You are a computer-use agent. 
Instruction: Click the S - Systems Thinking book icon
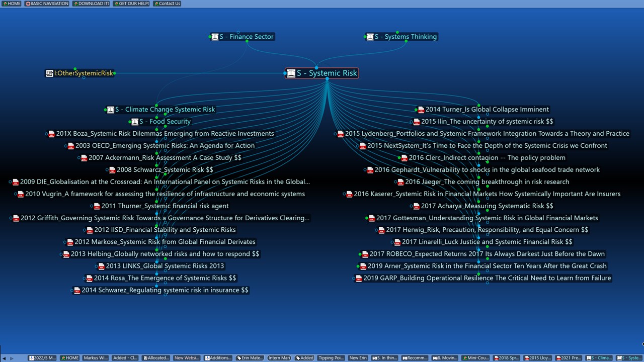pyautogui.click(x=370, y=37)
